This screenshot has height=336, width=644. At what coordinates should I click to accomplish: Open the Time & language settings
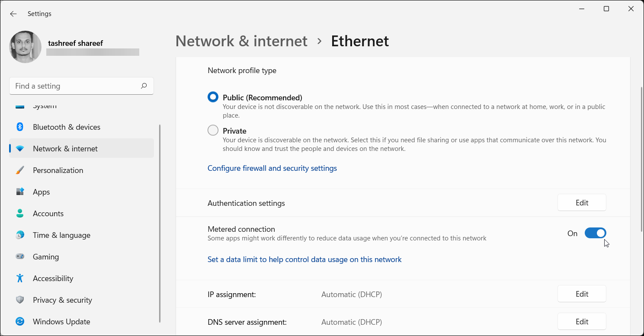(61, 235)
